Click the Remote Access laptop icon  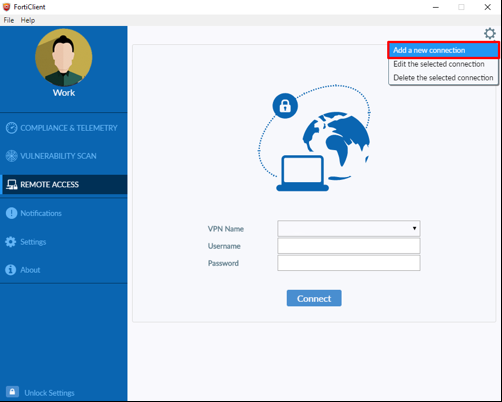pyautogui.click(x=12, y=184)
